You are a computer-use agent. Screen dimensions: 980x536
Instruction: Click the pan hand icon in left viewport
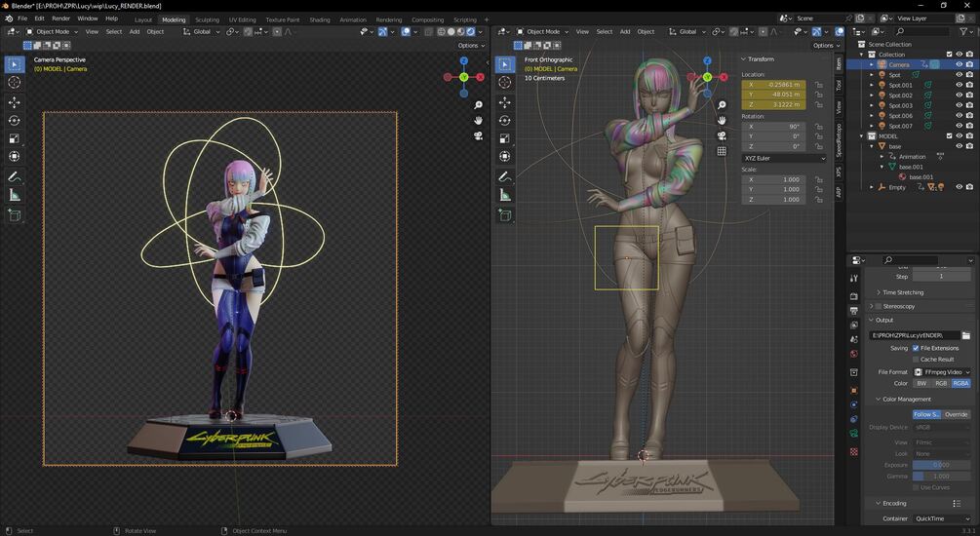pos(478,121)
